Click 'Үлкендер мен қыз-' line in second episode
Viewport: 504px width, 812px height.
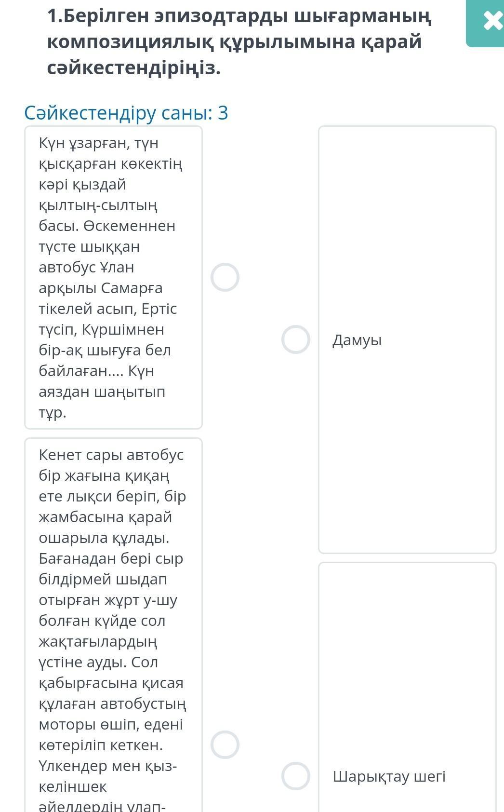(x=108, y=766)
